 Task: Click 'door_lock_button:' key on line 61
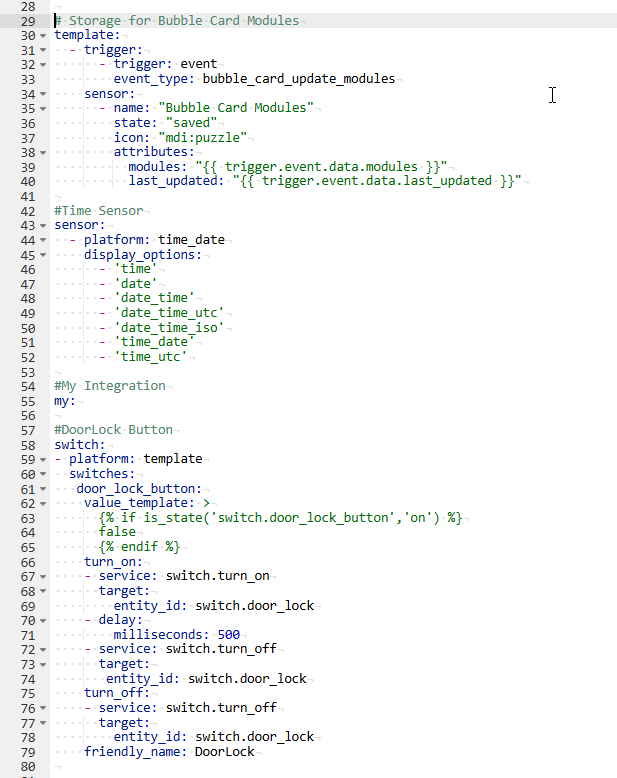tap(139, 489)
